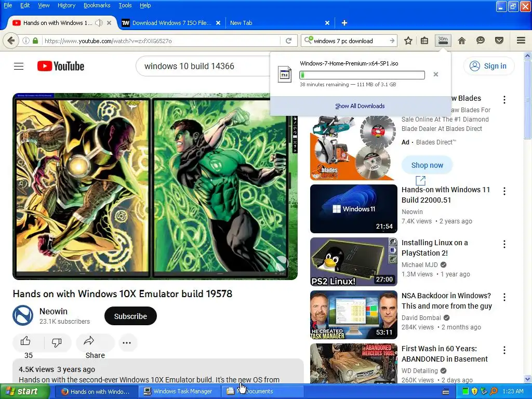Click the YouTube logo
Viewport: 532px width, 399px height.
point(61,66)
